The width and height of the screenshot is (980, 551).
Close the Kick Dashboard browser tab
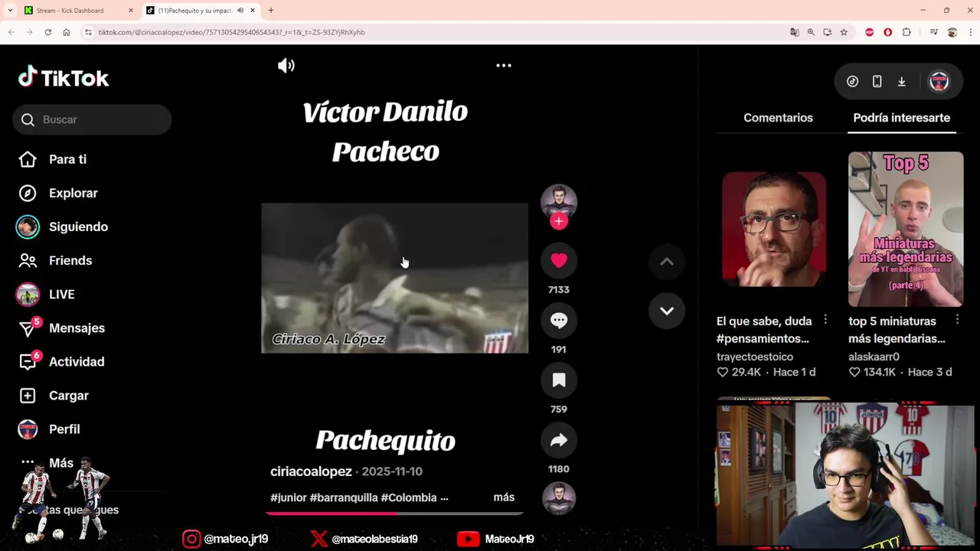tap(130, 11)
